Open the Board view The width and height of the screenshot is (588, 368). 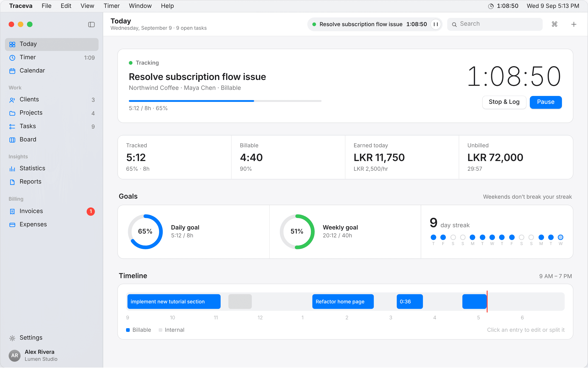pyautogui.click(x=52, y=139)
